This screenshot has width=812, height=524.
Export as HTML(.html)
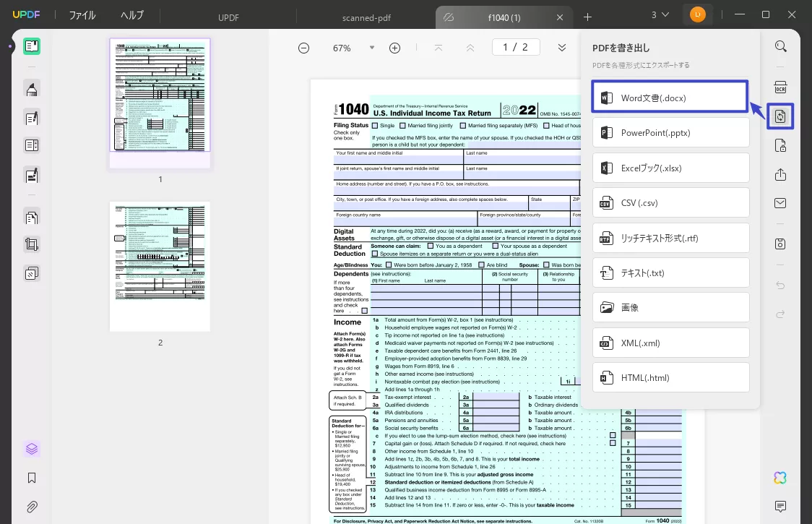pos(670,377)
